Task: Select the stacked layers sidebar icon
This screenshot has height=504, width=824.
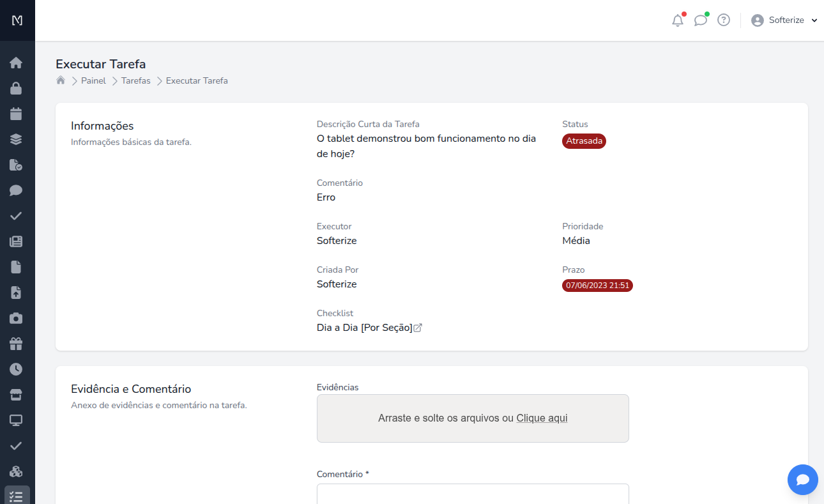Action: tap(16, 139)
